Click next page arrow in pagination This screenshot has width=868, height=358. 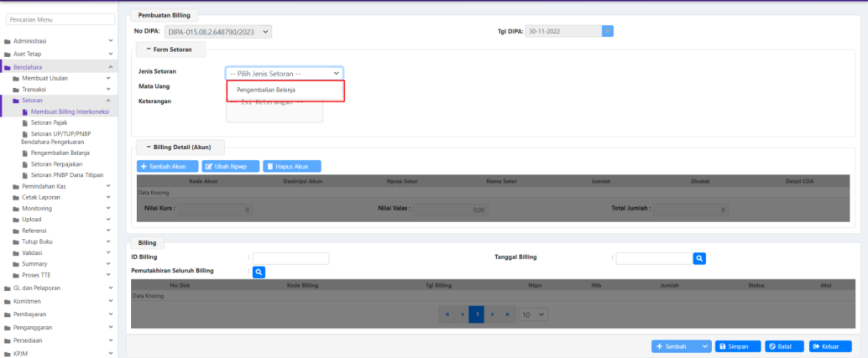point(491,314)
